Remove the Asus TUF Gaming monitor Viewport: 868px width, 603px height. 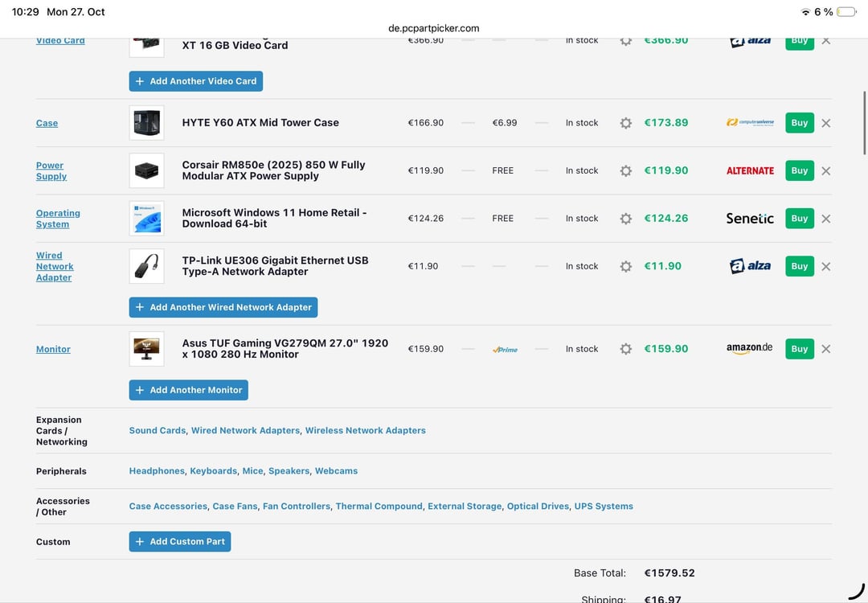coord(825,349)
